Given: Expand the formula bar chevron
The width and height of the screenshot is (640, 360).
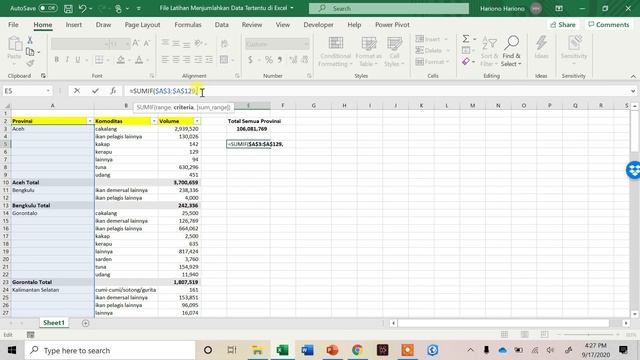Looking at the screenshot, I should 633,91.
